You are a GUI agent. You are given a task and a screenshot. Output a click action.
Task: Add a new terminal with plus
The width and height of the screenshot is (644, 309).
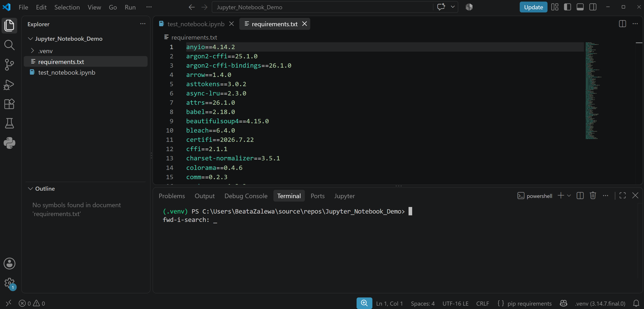561,196
